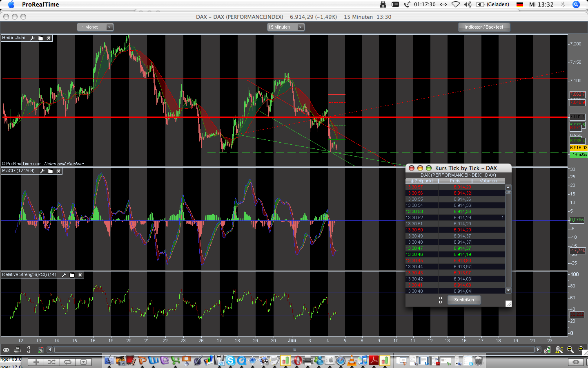Zoom out the chart with minus magnifier
The height and width of the screenshot is (368, 588).
(x=570, y=350)
